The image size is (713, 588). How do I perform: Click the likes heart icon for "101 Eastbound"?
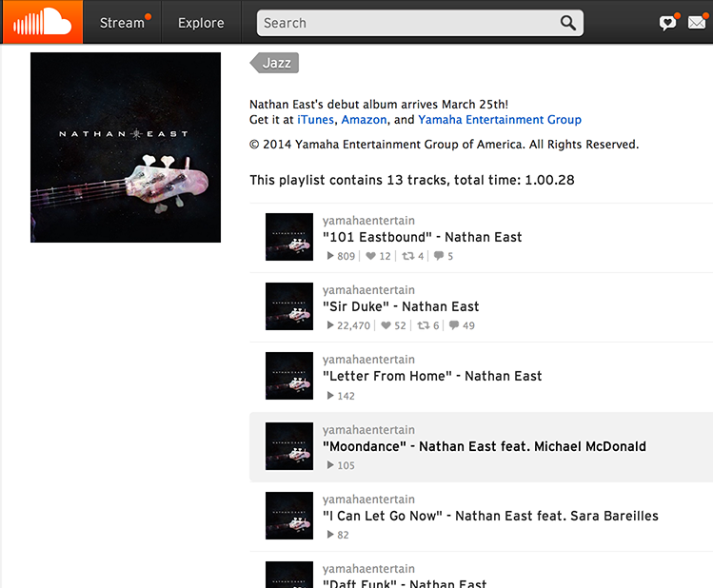tap(370, 256)
